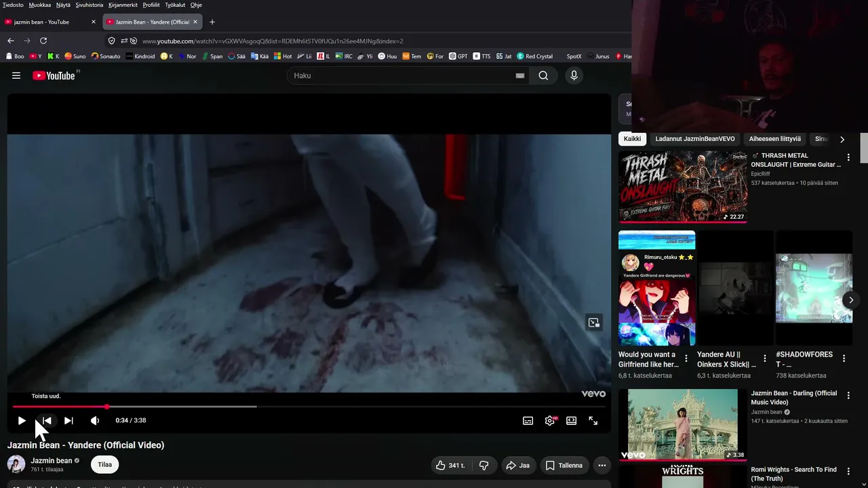Viewport: 868px width, 488px height.
Task: Like the Yandere video
Action: (451, 466)
